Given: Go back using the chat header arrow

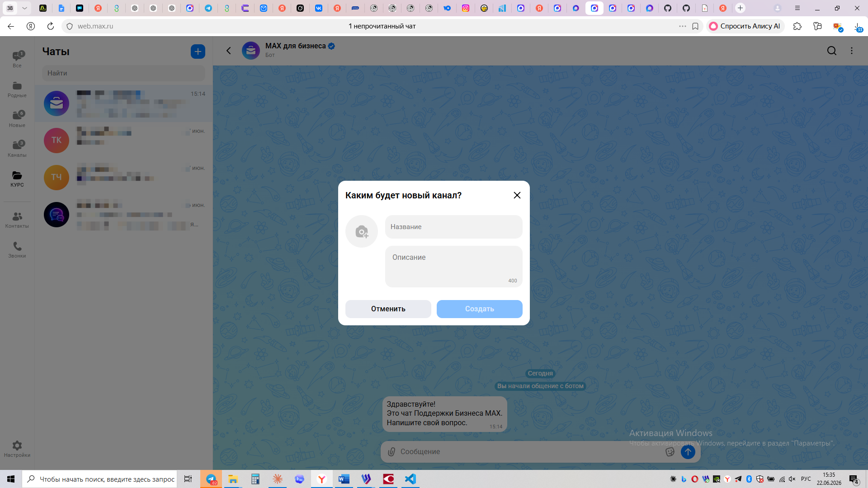Looking at the screenshot, I should click(229, 51).
